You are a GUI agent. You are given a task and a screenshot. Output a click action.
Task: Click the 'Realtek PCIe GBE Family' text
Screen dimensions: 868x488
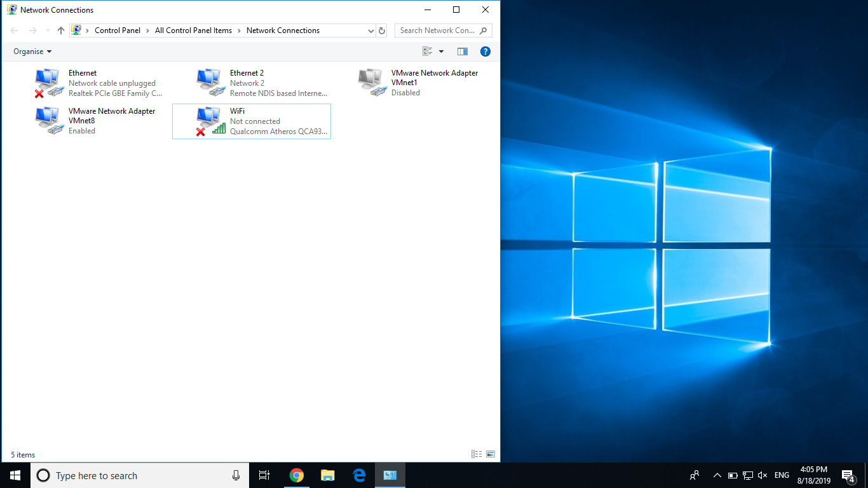116,93
